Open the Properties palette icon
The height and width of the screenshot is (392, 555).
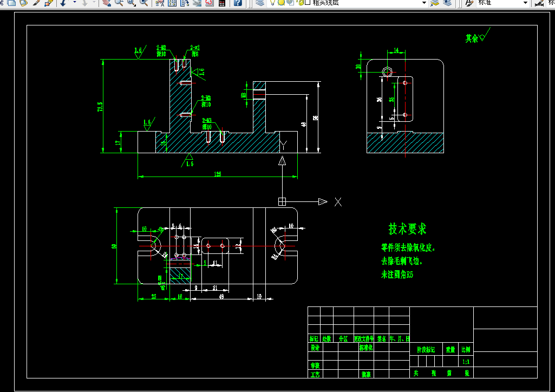click(160, 3)
